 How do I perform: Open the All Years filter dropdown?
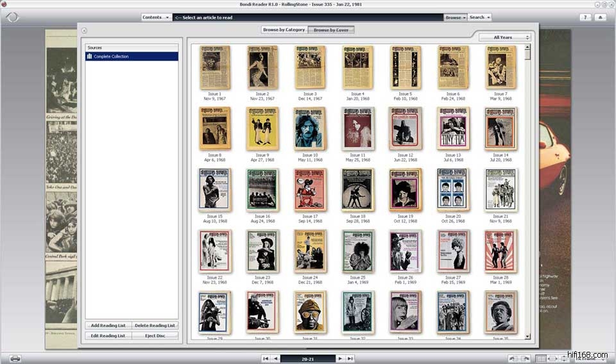pyautogui.click(x=505, y=37)
